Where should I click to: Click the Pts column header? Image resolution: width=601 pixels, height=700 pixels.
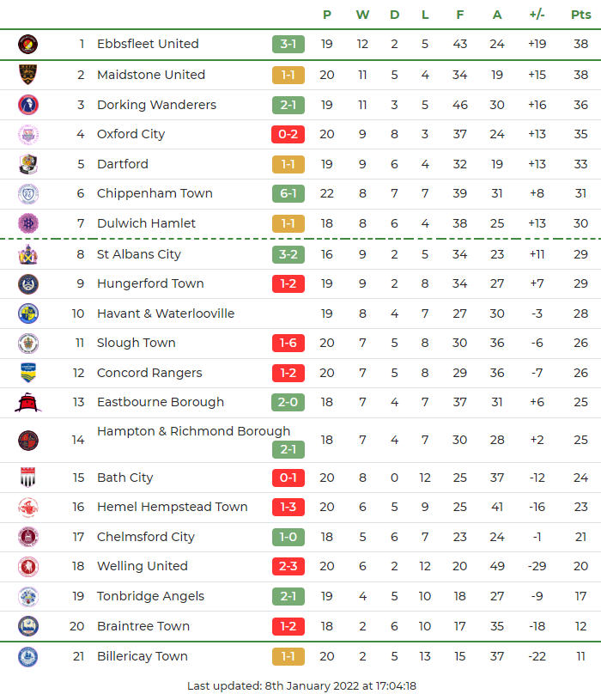click(581, 15)
